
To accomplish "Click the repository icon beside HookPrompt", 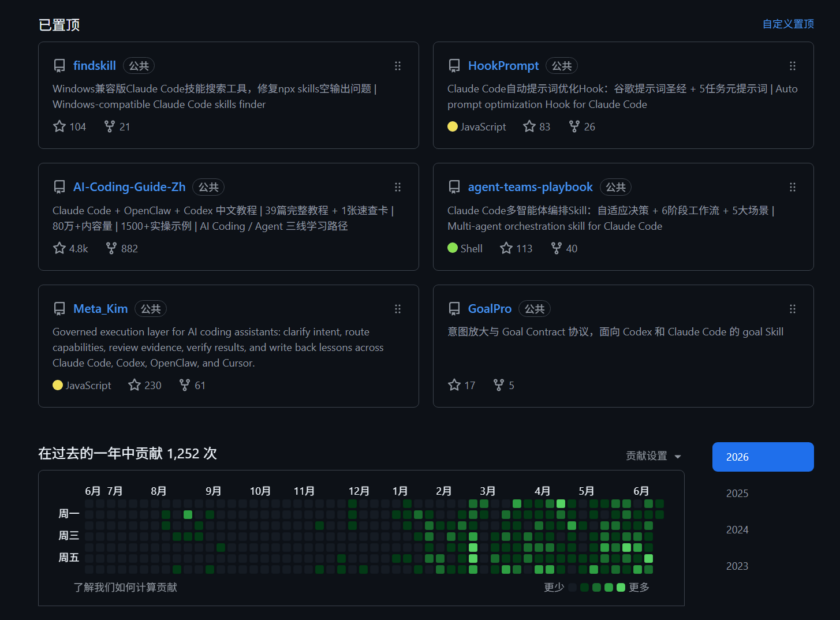I will tap(454, 66).
